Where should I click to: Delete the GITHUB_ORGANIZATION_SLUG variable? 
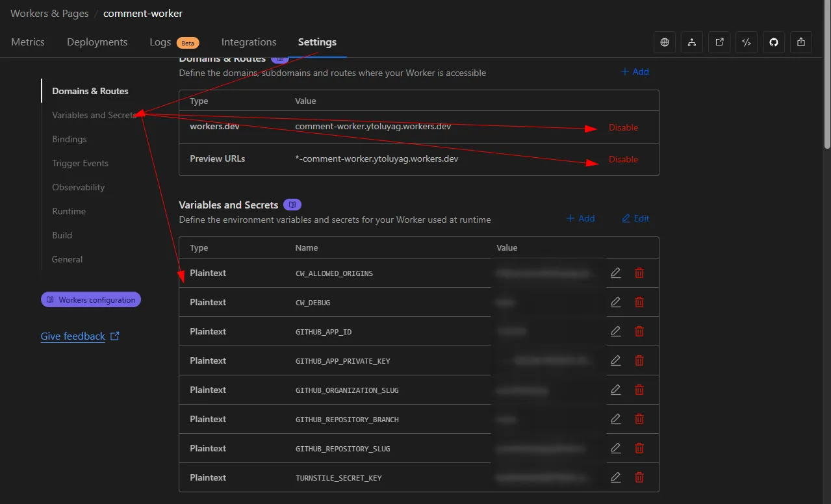coord(639,390)
